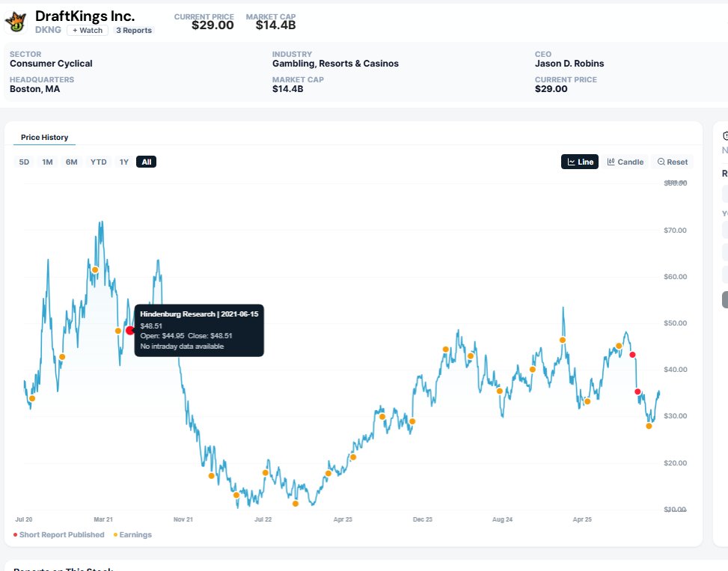The width and height of the screenshot is (728, 571).
Task: Click the last orange earnings dot on chart
Action: click(649, 426)
